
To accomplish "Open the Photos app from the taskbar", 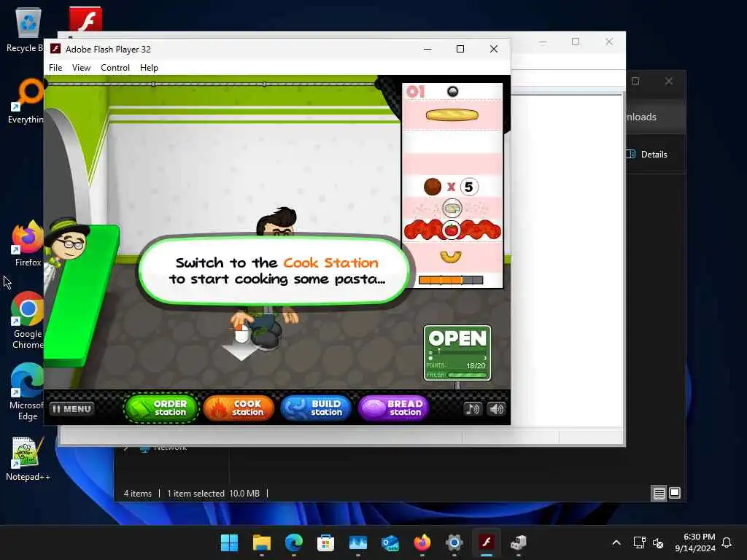I will (357, 542).
